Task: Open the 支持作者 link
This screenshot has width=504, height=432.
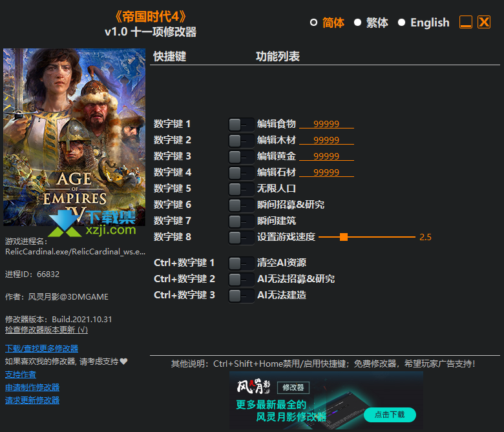Action: 20,375
